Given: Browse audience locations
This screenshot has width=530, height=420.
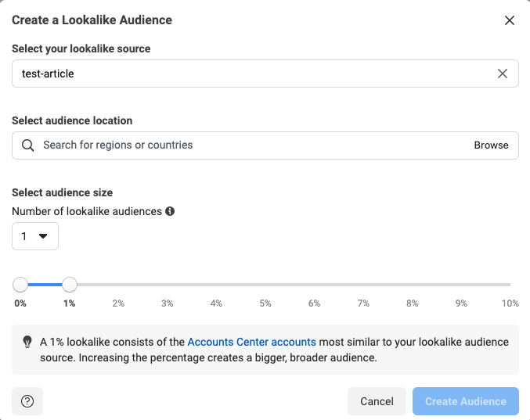Looking at the screenshot, I should point(491,145).
